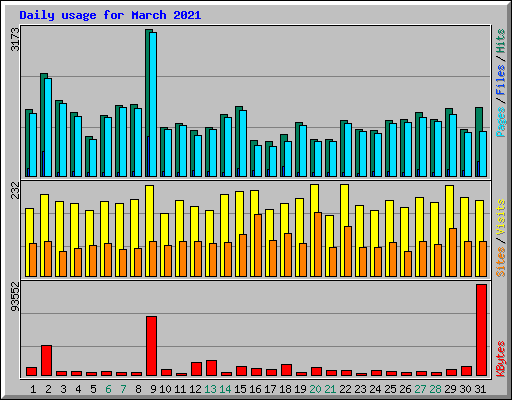Click the day 11 x-axis label
This screenshot has height=400, width=512.
tap(180, 389)
